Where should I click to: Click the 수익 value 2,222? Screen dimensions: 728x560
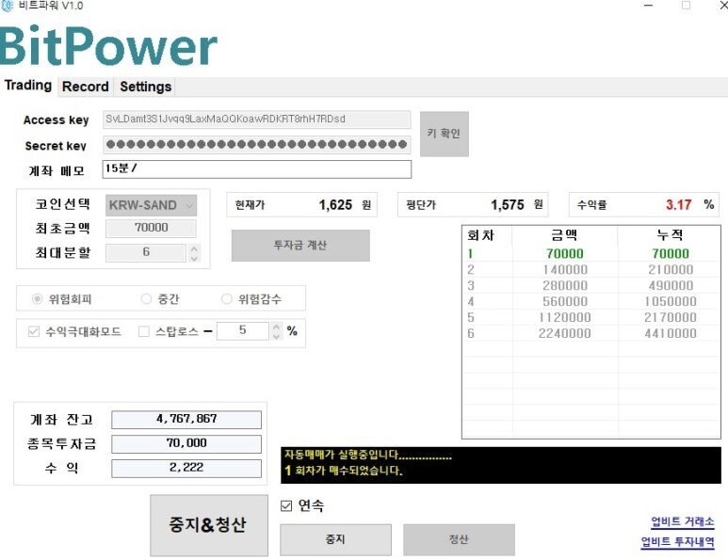tap(186, 468)
